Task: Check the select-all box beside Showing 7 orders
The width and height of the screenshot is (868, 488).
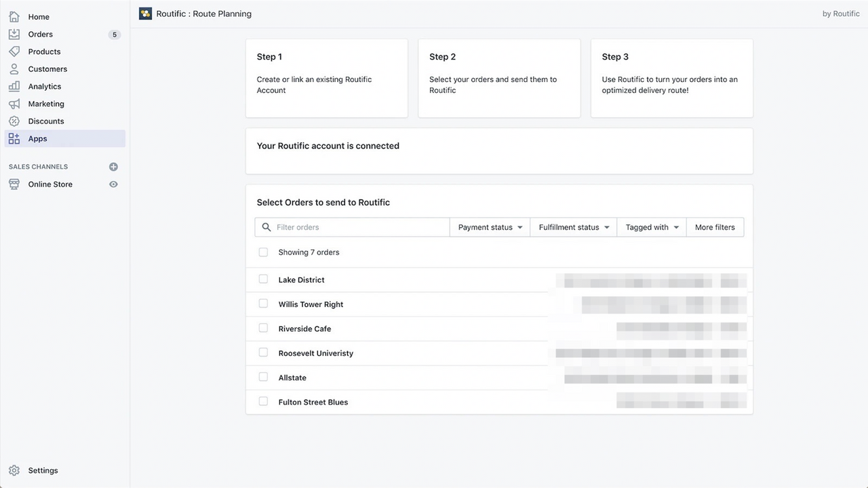Action: coord(263,252)
